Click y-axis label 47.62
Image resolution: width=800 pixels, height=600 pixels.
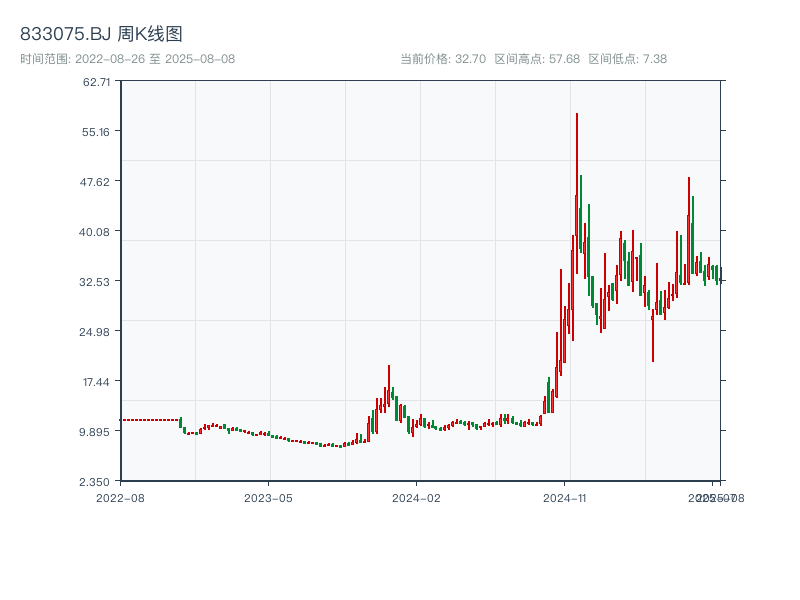pyautogui.click(x=95, y=182)
